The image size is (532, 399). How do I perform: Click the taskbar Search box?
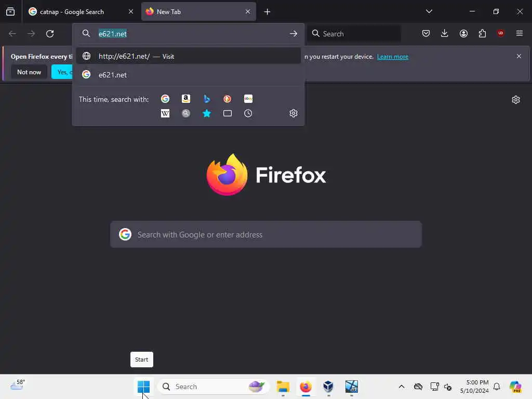[x=214, y=387]
